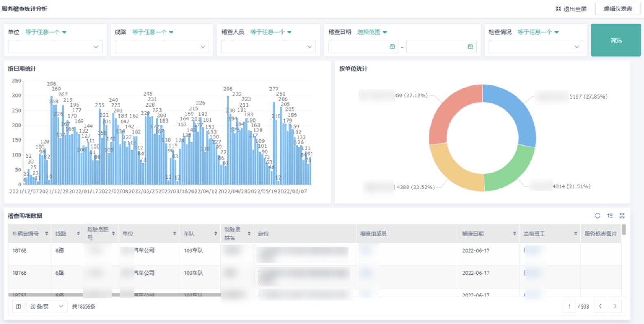This screenshot has height=324, width=644.
Task: Expand the detail table to fullscreen
Action: pos(622,216)
